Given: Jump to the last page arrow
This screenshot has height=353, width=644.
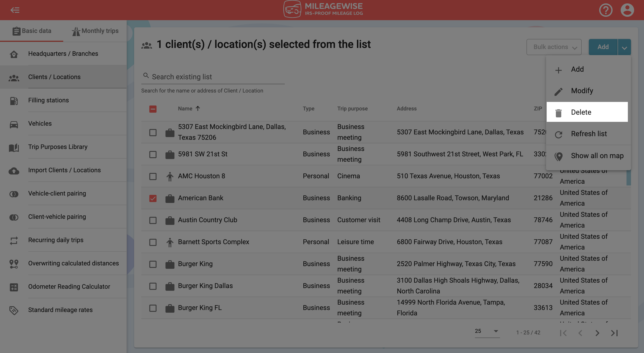Looking at the screenshot, I should click(x=614, y=333).
